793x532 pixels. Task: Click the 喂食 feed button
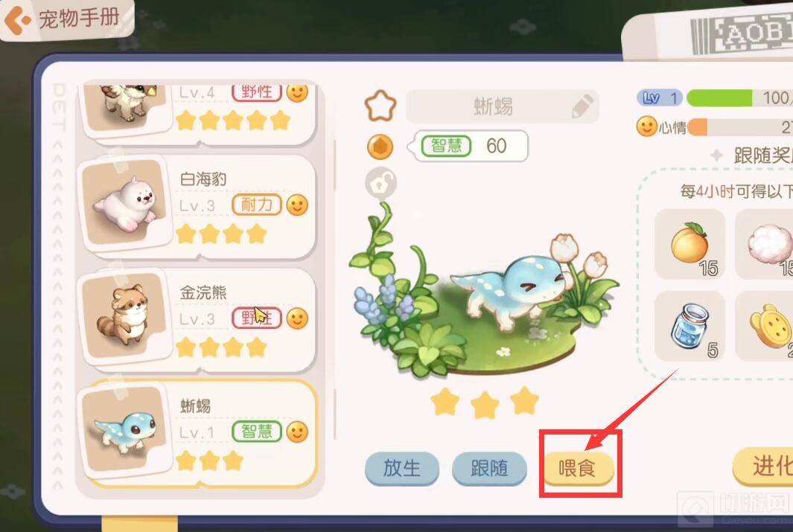(578, 468)
